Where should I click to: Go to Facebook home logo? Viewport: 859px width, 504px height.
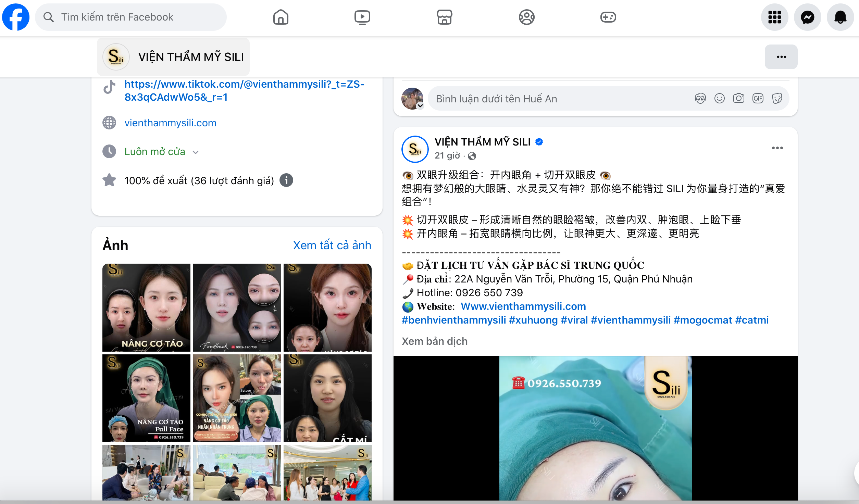[16, 17]
